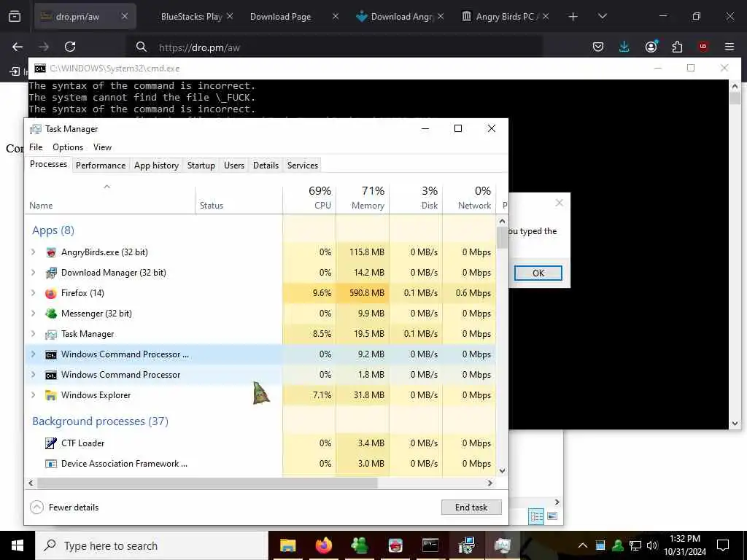The image size is (747, 560).
Task: Go back in Firefox history
Action: point(18,47)
